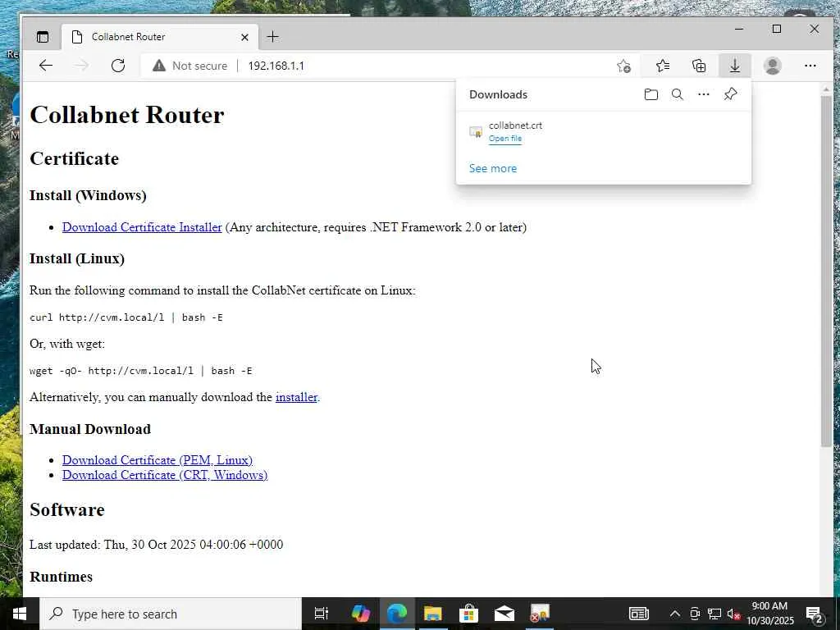This screenshot has height=630, width=840.
Task: Open More options in the Downloads panel
Action: point(703,95)
